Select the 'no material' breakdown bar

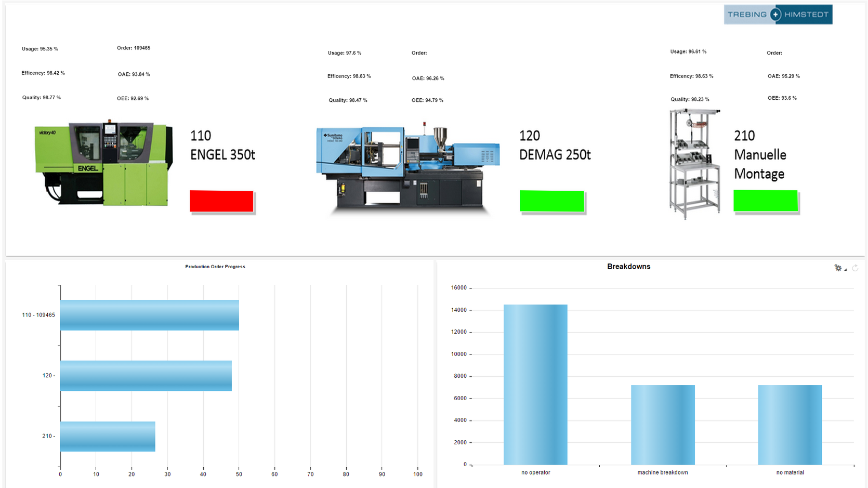(790, 425)
